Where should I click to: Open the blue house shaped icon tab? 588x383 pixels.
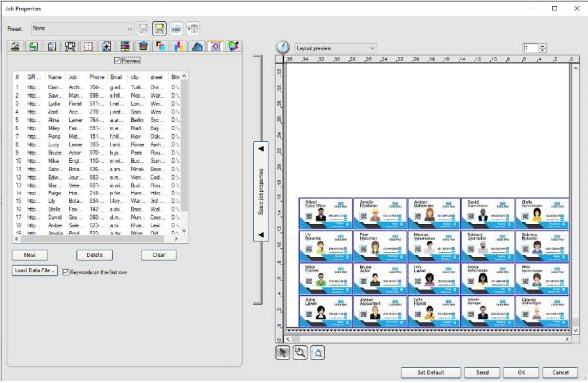(x=197, y=47)
